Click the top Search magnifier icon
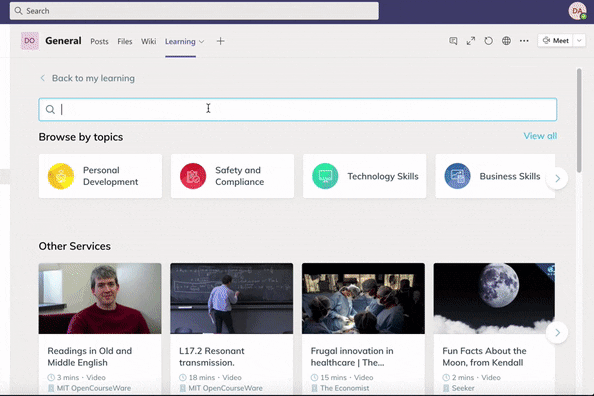The width and height of the screenshot is (594, 396). [19, 11]
